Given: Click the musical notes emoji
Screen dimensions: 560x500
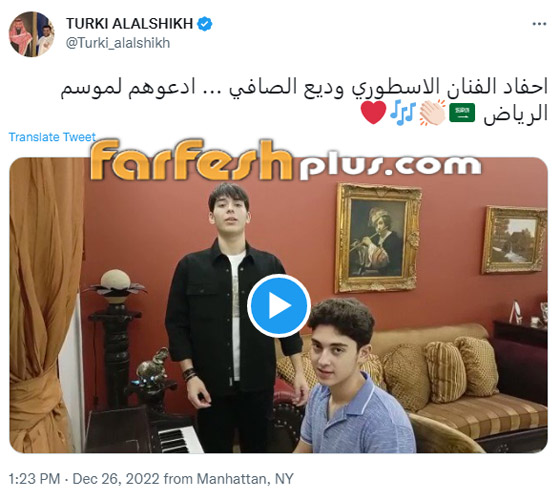Looking at the screenshot, I should point(402,112).
